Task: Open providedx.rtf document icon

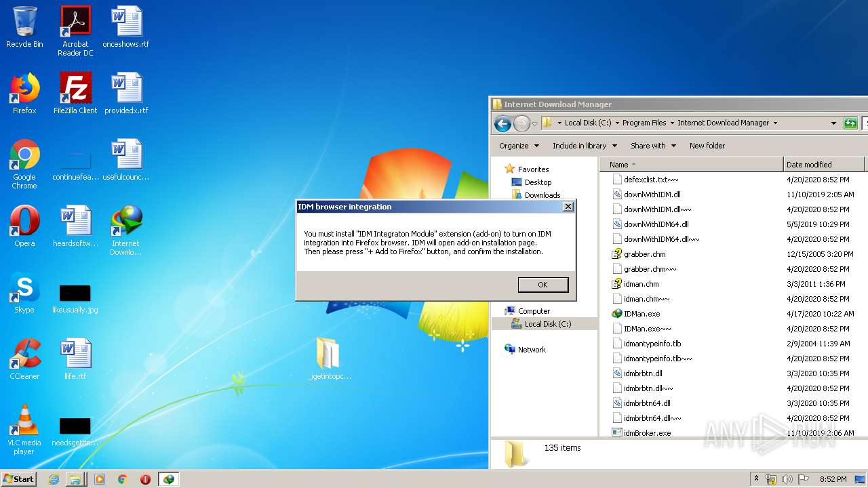Action: pyautogui.click(x=126, y=94)
